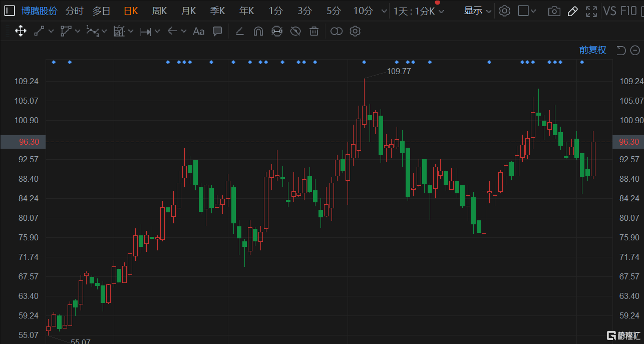Click the pencil drawing toggle icon
The width and height of the screenshot is (644, 344).
click(x=573, y=11)
